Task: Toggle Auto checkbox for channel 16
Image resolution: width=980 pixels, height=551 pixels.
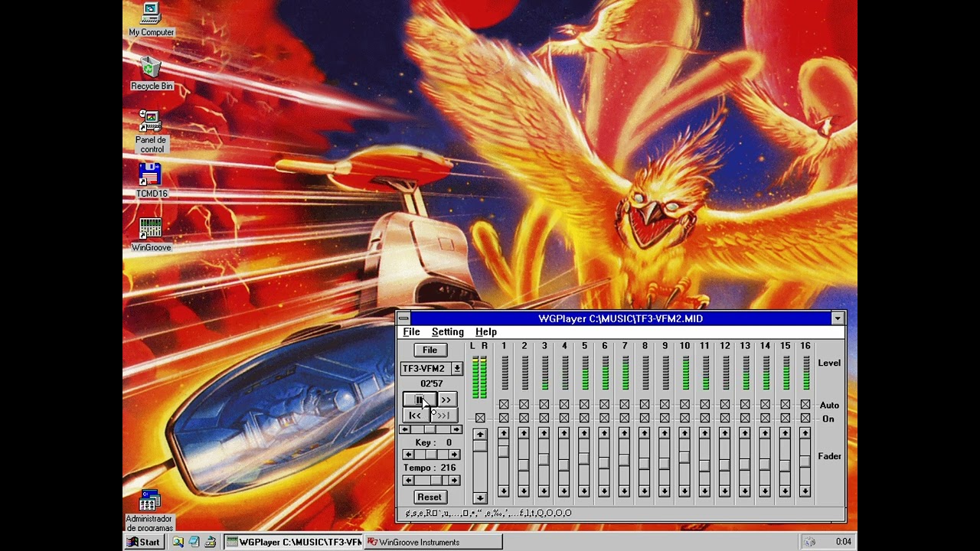Action: coord(805,404)
